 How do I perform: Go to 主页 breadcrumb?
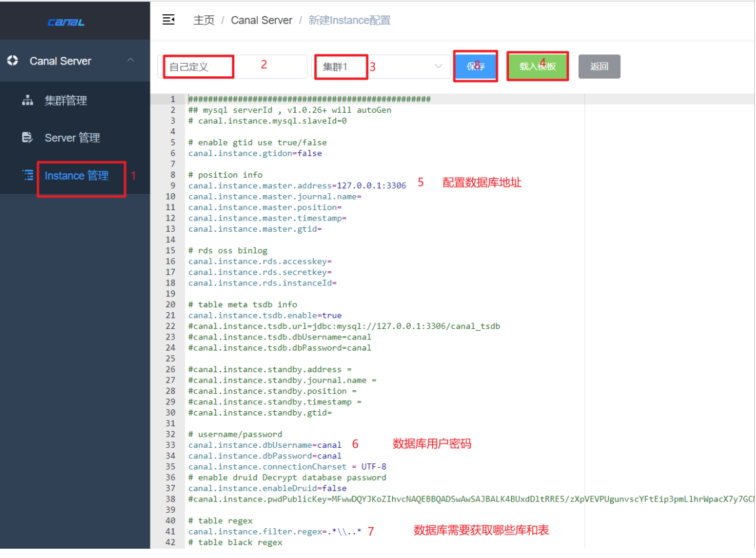[204, 20]
